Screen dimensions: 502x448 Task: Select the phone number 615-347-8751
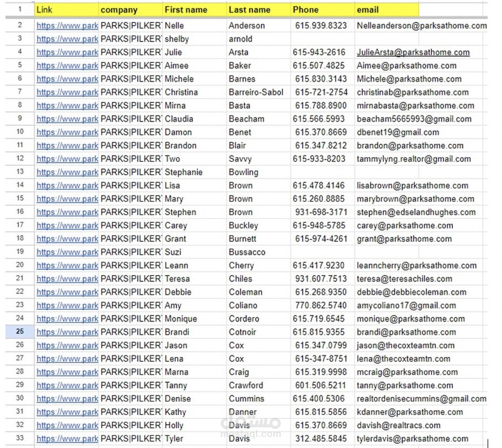[321, 359]
